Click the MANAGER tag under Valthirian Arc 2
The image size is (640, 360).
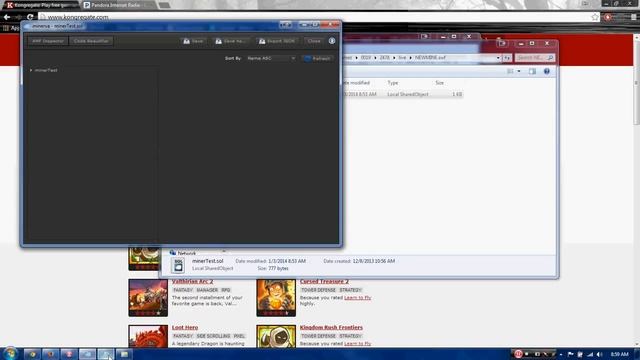pyautogui.click(x=207, y=290)
